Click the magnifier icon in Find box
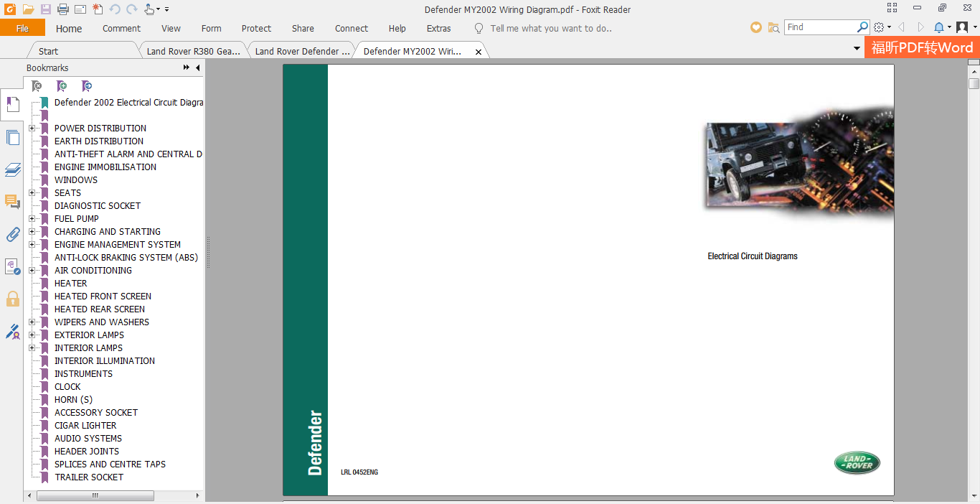The width and height of the screenshot is (980, 504). click(863, 27)
